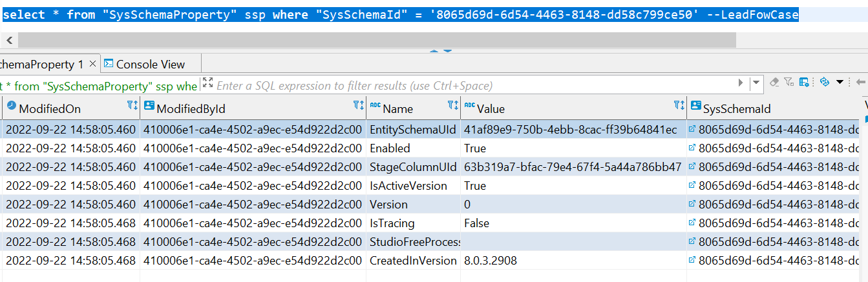
Task: Click the ID card icon in ModifiedById header
Action: 149,105
